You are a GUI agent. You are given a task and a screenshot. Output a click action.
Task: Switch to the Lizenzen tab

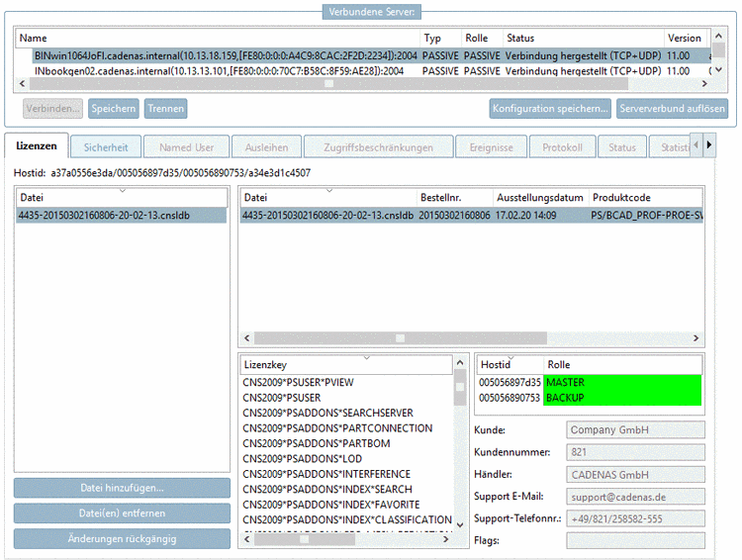[37, 145]
